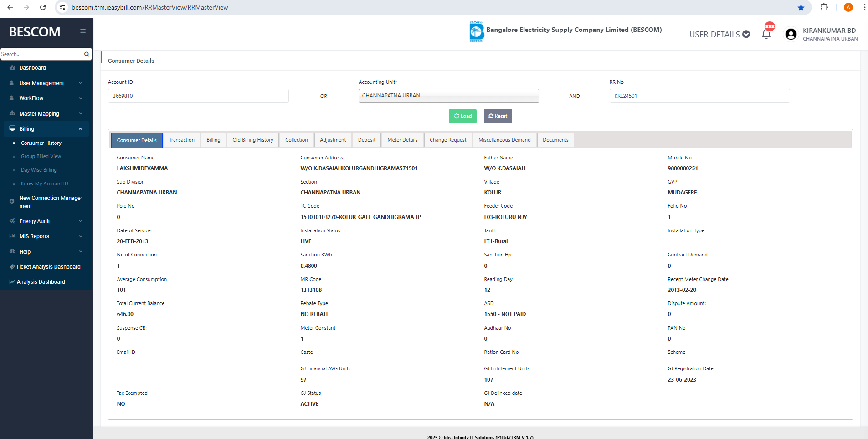
Task: Click the RR No input field
Action: [x=699, y=96]
